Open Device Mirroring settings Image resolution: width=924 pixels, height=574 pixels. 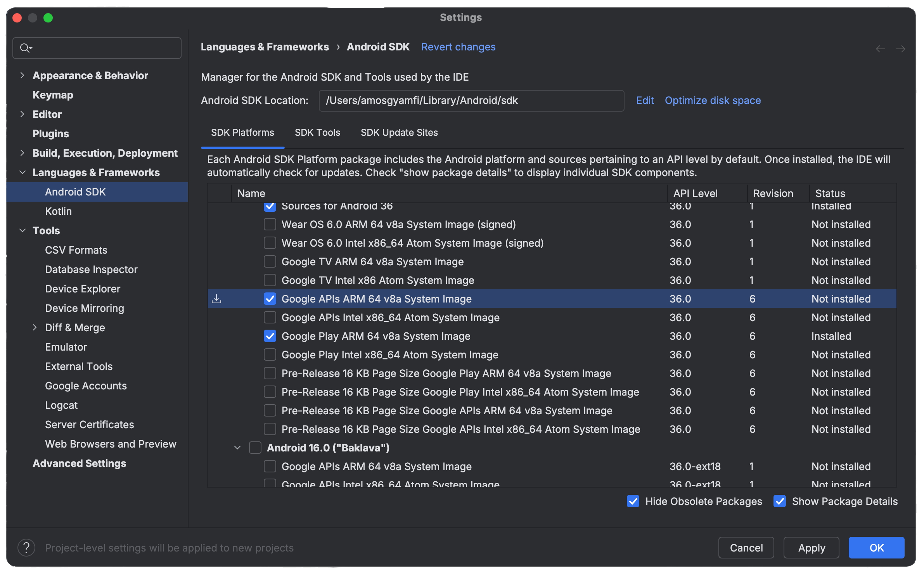[x=85, y=308]
